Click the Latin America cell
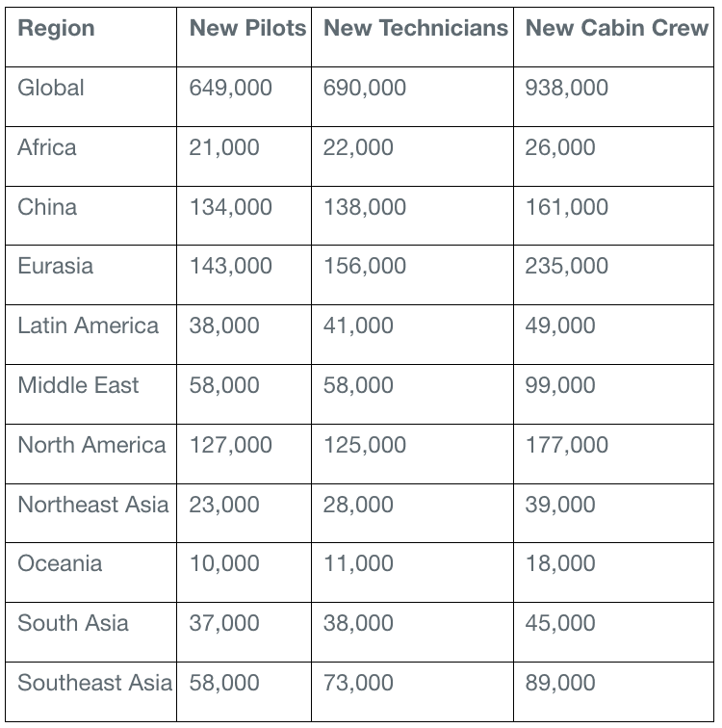 88,325
